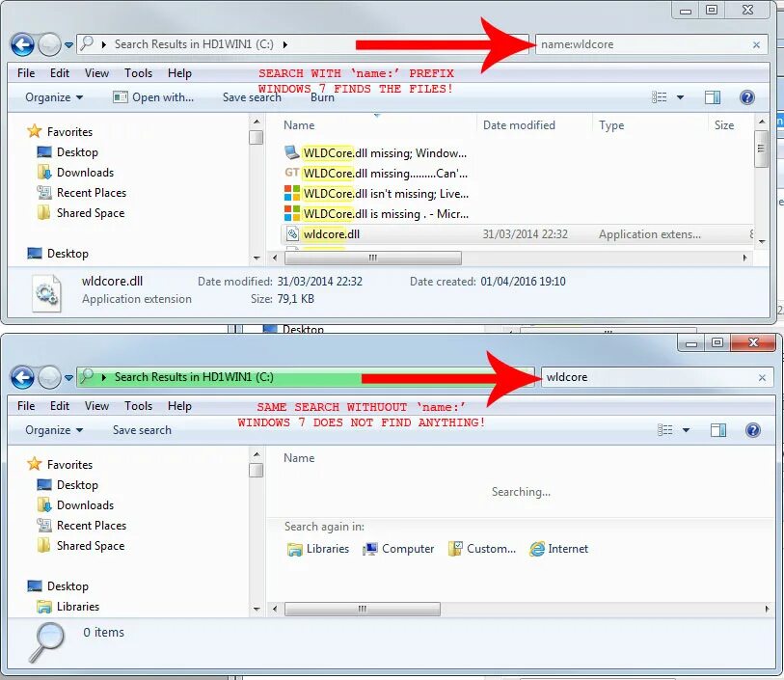Open Libraries in bottom window sidebar
This screenshot has height=680, width=784.
coord(68,607)
